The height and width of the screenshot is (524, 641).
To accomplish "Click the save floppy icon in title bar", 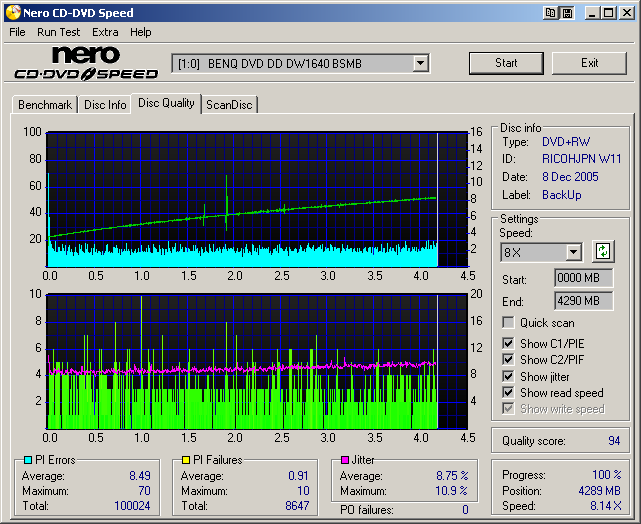I will coord(567,13).
